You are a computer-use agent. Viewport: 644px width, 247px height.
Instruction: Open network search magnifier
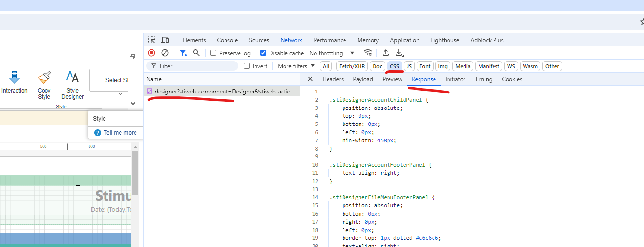coord(196,53)
